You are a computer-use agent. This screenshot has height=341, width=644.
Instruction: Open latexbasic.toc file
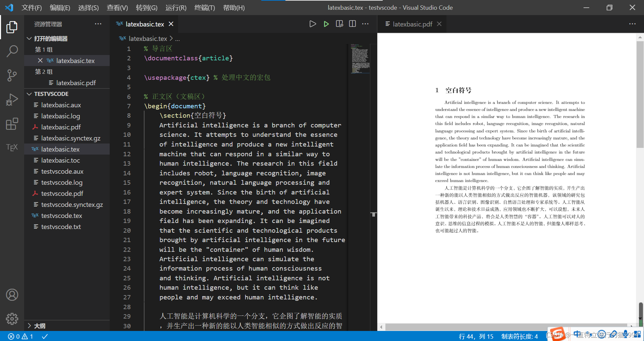coord(60,160)
